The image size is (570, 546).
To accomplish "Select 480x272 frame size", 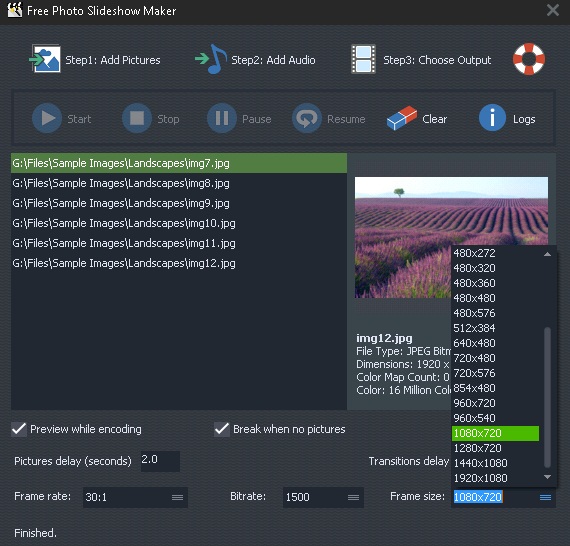I will [x=495, y=253].
